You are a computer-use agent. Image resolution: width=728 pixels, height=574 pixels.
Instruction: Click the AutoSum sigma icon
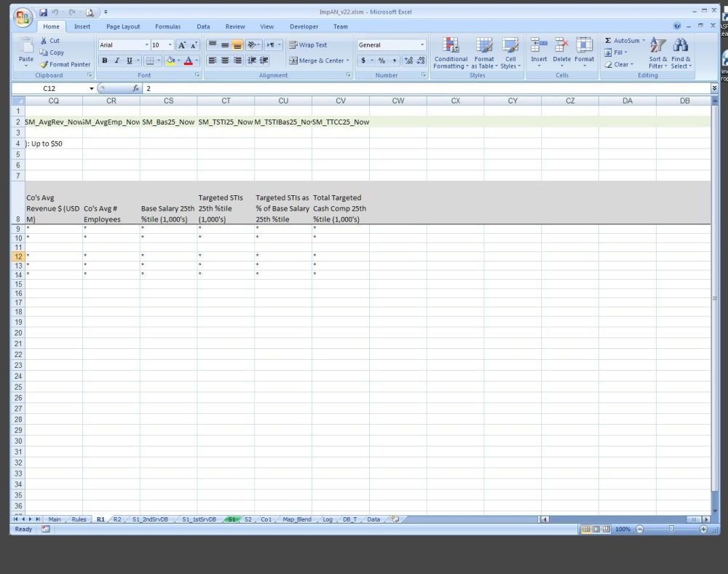coord(609,41)
